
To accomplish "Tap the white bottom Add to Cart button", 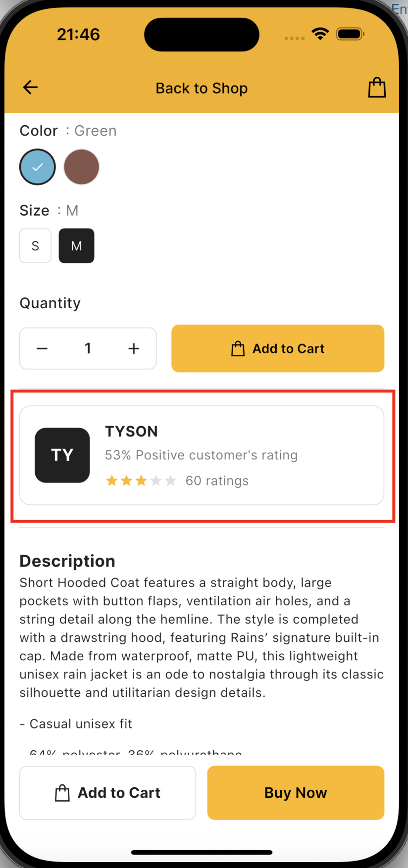I will [107, 793].
